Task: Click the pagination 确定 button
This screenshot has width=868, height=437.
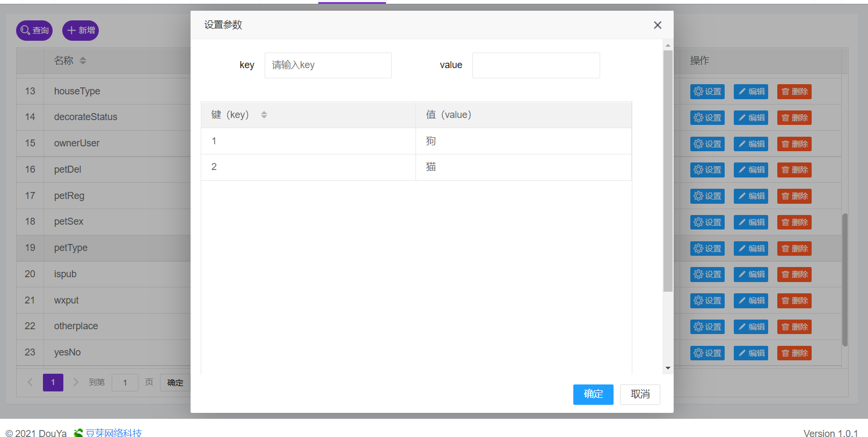Action: pyautogui.click(x=175, y=383)
